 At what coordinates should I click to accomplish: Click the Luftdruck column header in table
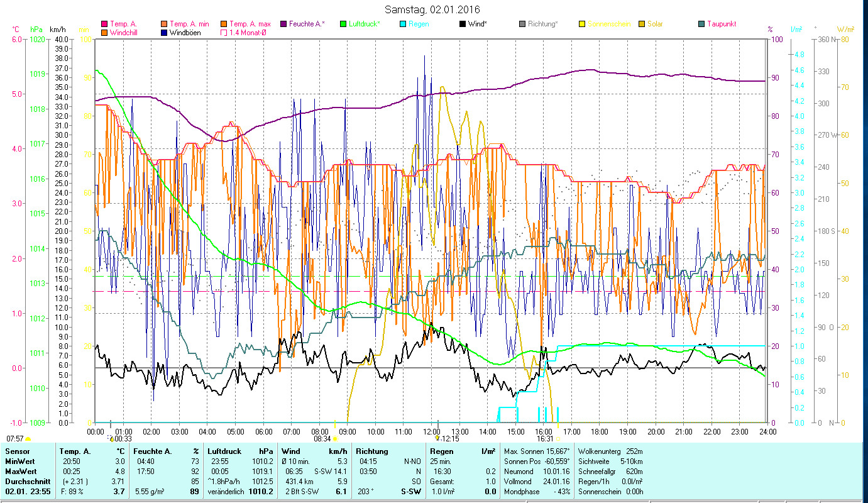(224, 451)
